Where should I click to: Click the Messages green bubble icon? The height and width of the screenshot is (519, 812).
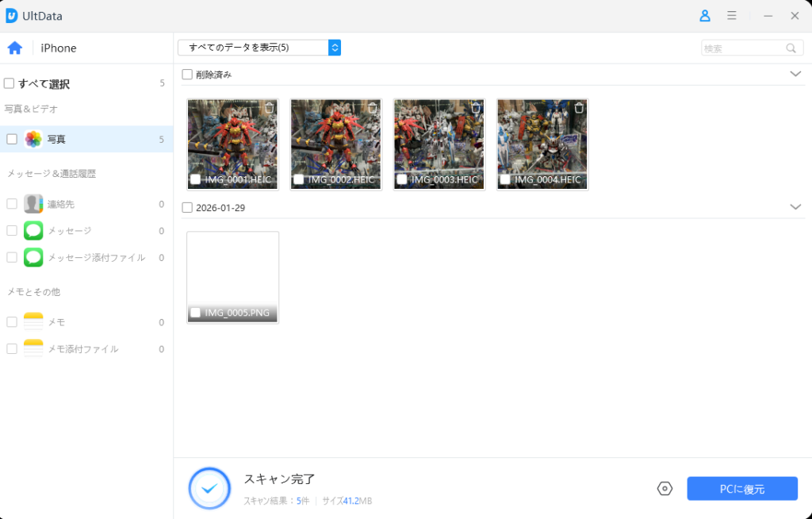coord(33,231)
